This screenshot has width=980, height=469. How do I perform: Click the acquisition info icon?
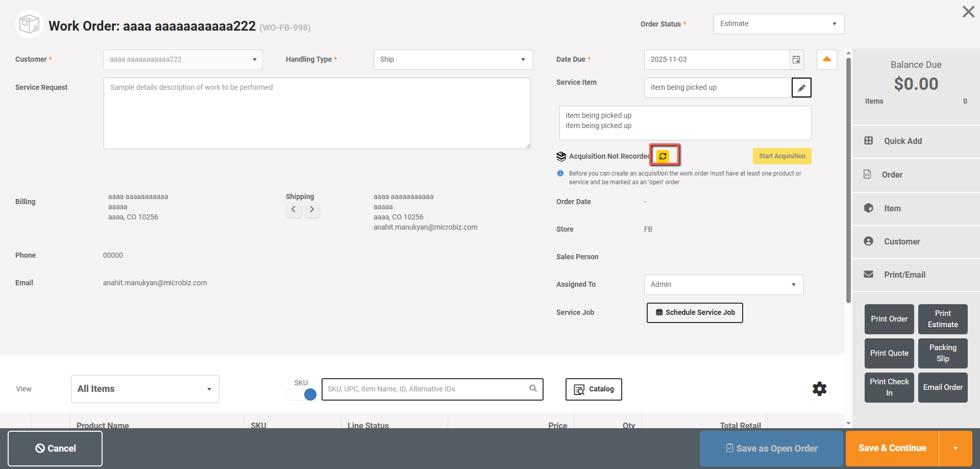coord(560,174)
